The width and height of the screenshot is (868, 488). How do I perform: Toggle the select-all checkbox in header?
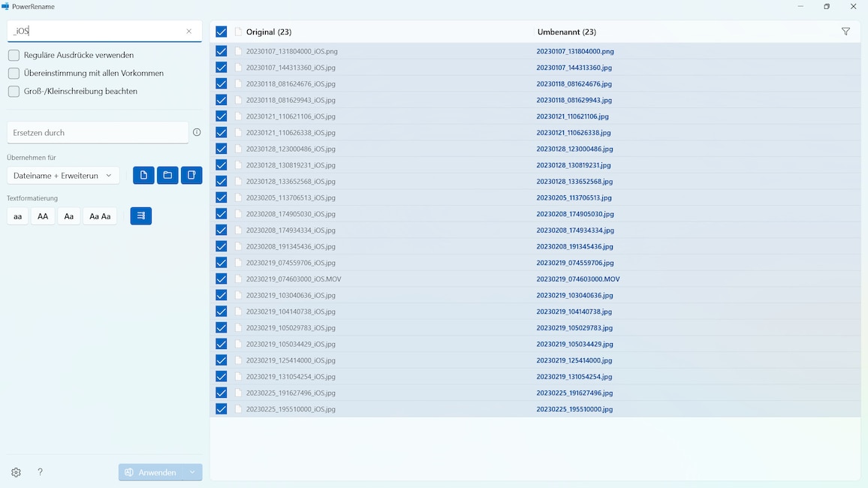click(x=222, y=32)
